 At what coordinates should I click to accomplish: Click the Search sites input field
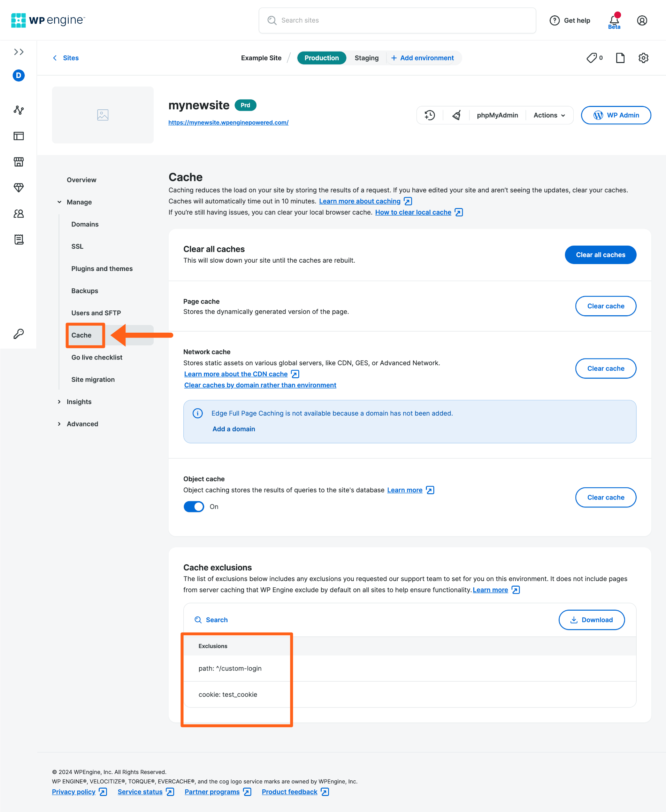[397, 20]
